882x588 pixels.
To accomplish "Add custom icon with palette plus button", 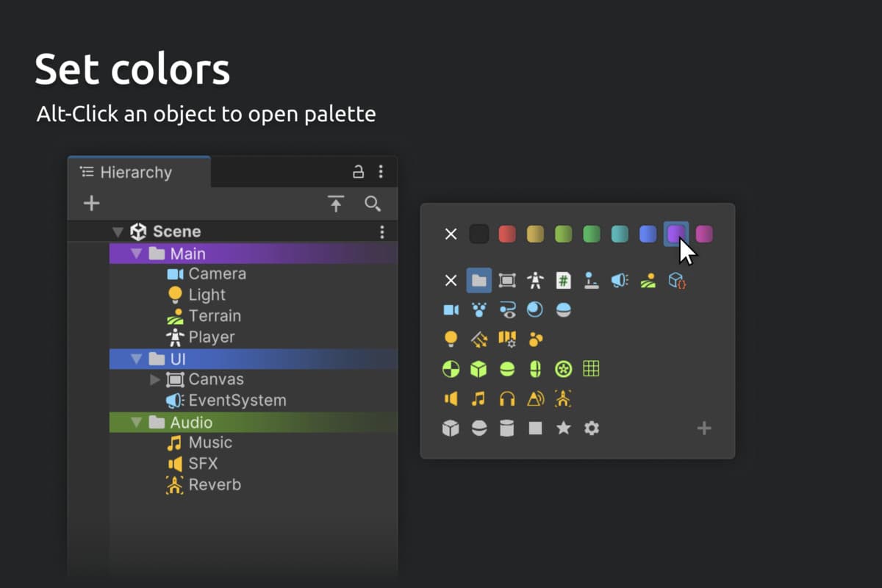I will (x=703, y=428).
